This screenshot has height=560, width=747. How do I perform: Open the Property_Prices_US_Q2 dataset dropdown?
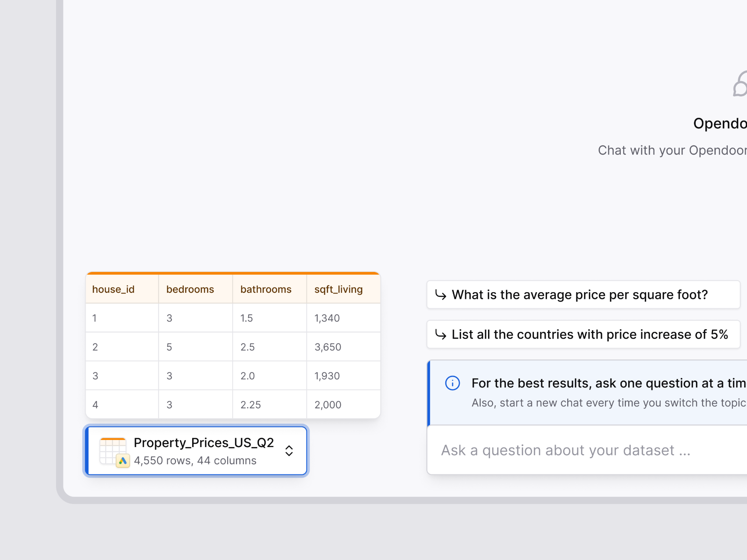(x=203, y=443)
